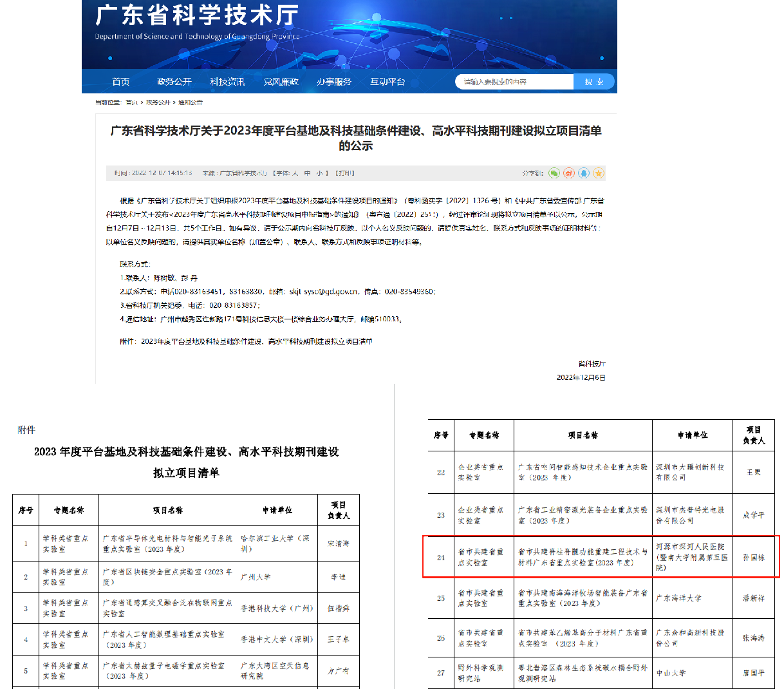Open the 党风廉政 navigation item
The width and height of the screenshot is (784, 689).
point(281,82)
